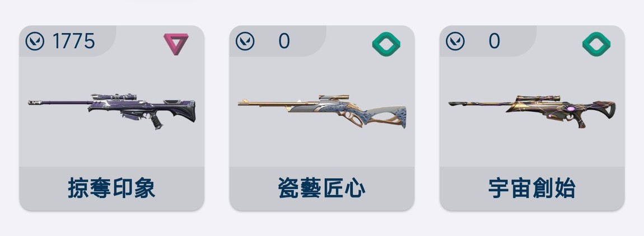Click the 掠奪印象 skin name label
The image size is (644, 236).
111,188
